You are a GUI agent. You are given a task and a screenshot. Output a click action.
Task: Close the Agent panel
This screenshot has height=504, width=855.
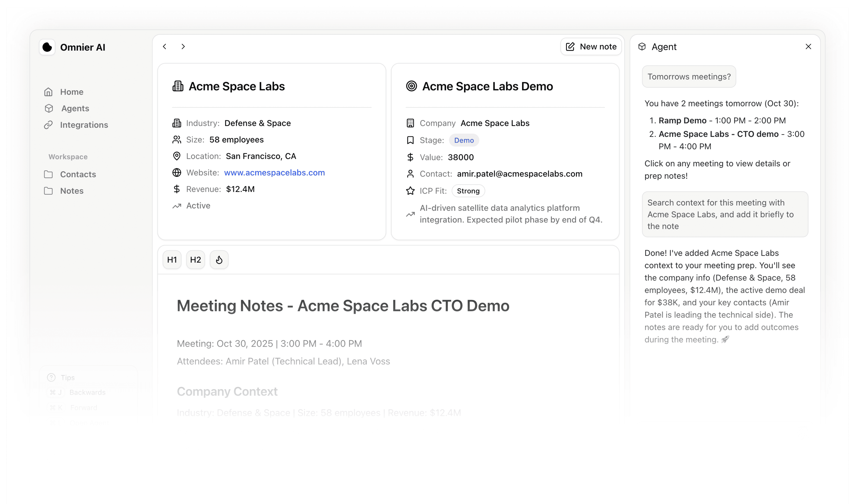(x=808, y=47)
